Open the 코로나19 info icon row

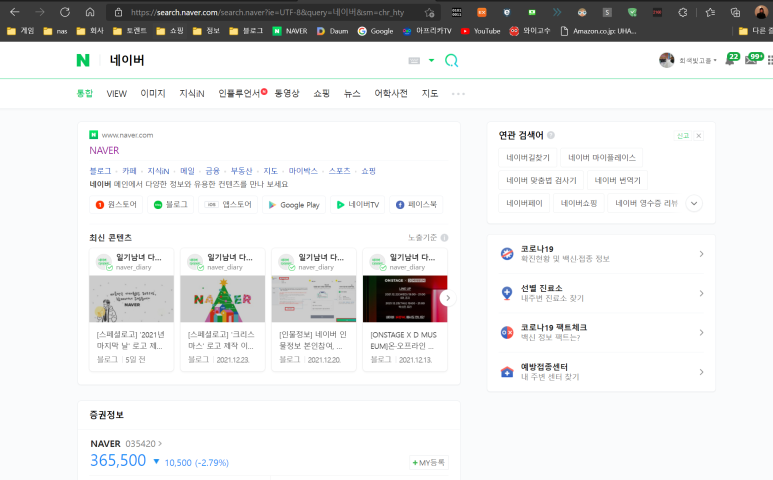coord(601,254)
